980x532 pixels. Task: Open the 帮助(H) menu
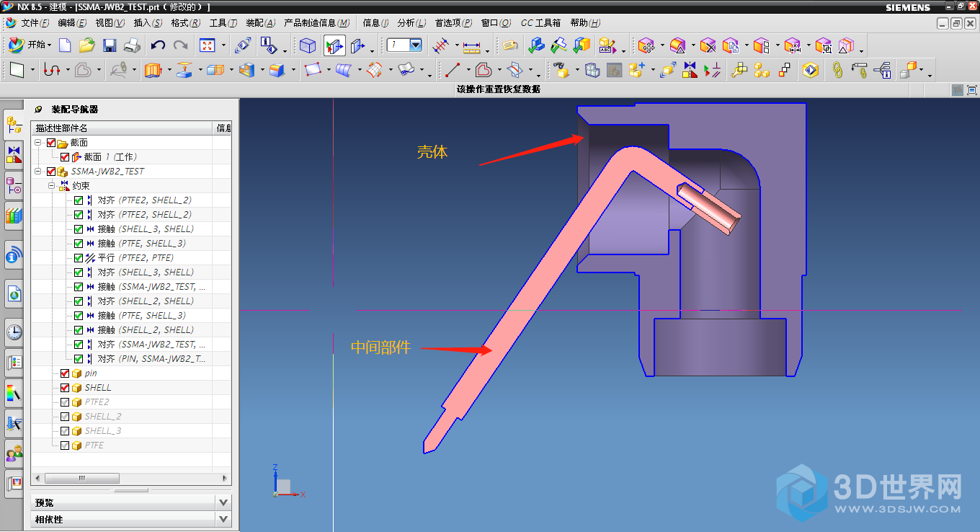(x=585, y=23)
